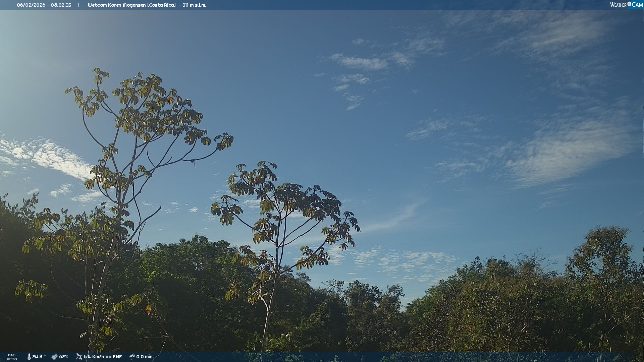Click the 6.4 Km/h da ENE reading
This screenshot has width=644, height=362.
(x=103, y=357)
